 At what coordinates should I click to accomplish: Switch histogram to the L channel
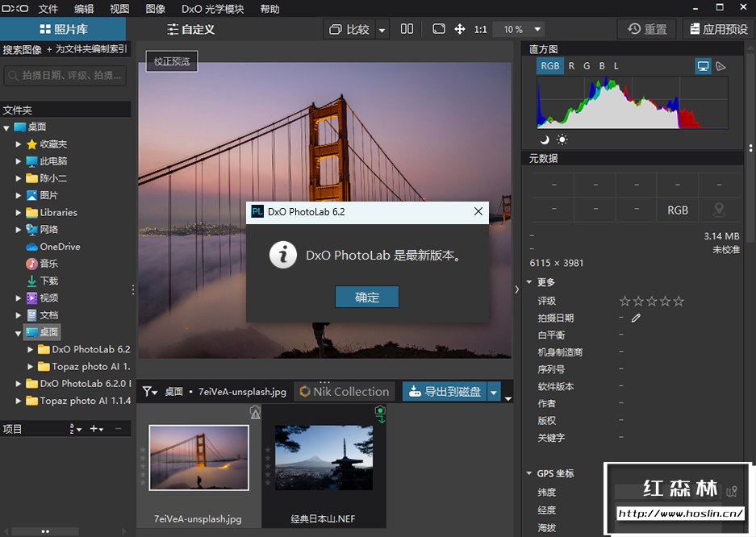[616, 66]
